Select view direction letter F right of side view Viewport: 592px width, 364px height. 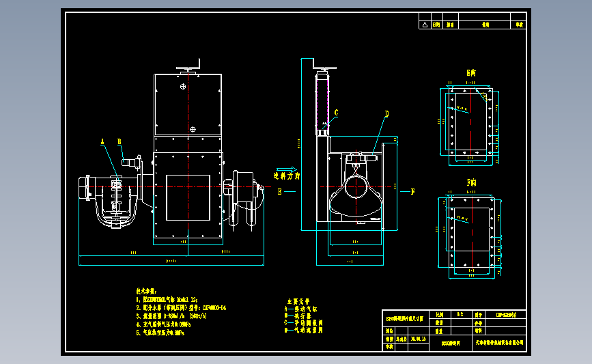pyautogui.click(x=412, y=192)
